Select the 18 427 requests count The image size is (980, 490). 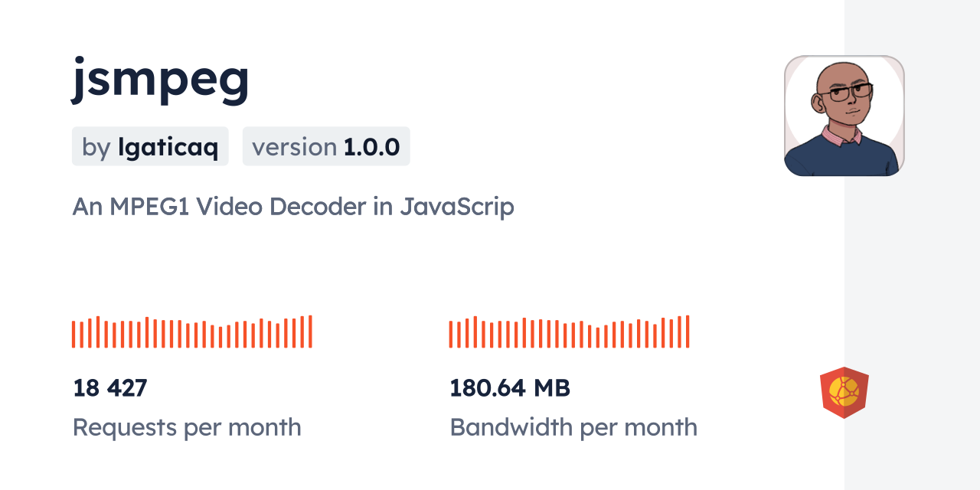tap(109, 388)
